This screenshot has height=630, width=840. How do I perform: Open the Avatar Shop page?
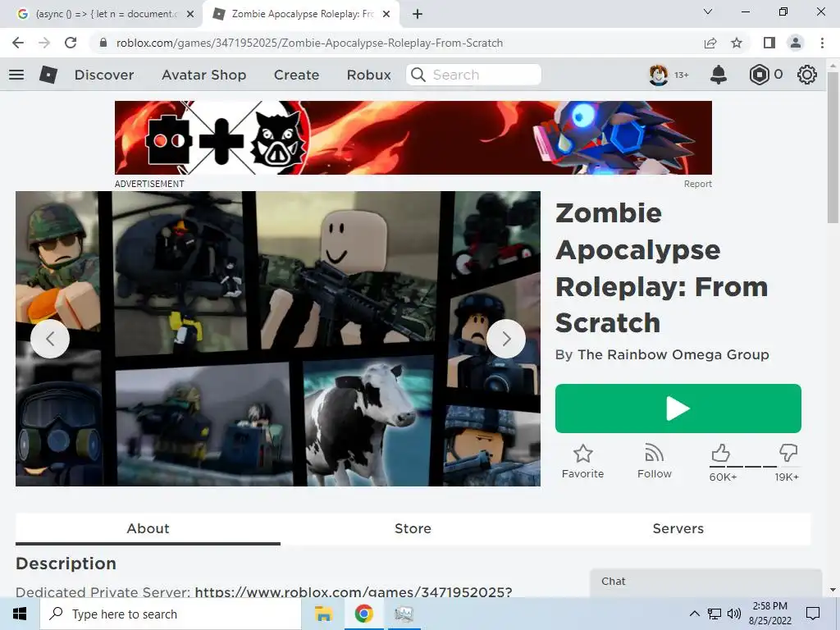pos(204,75)
